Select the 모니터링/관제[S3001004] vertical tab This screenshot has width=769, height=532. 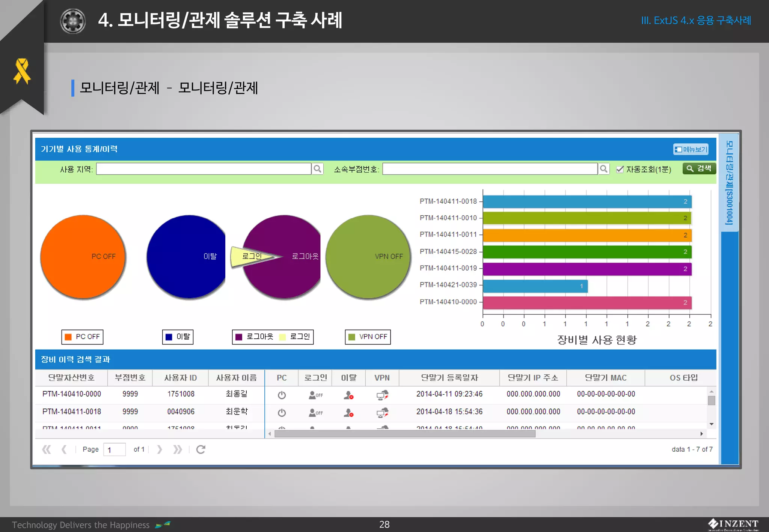point(730,183)
